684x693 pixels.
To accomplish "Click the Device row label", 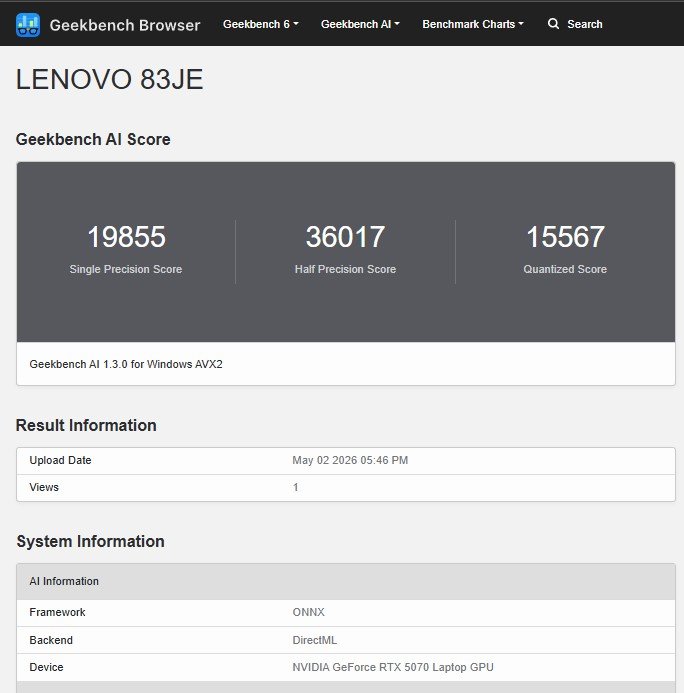I will pyautogui.click(x=46, y=667).
